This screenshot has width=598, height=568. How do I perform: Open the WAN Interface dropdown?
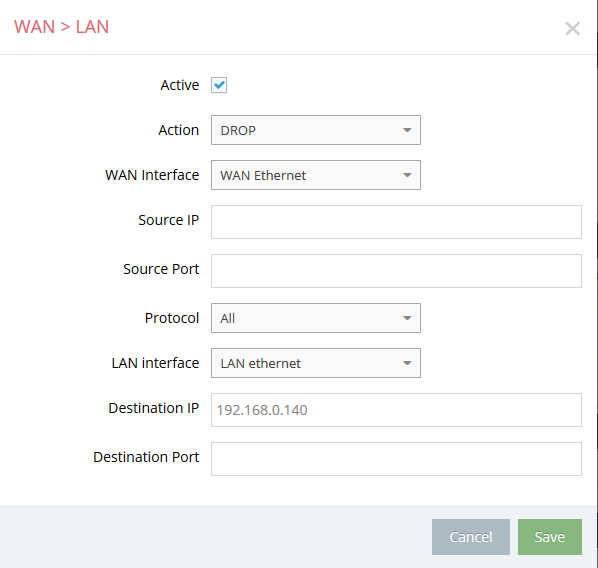[316, 175]
